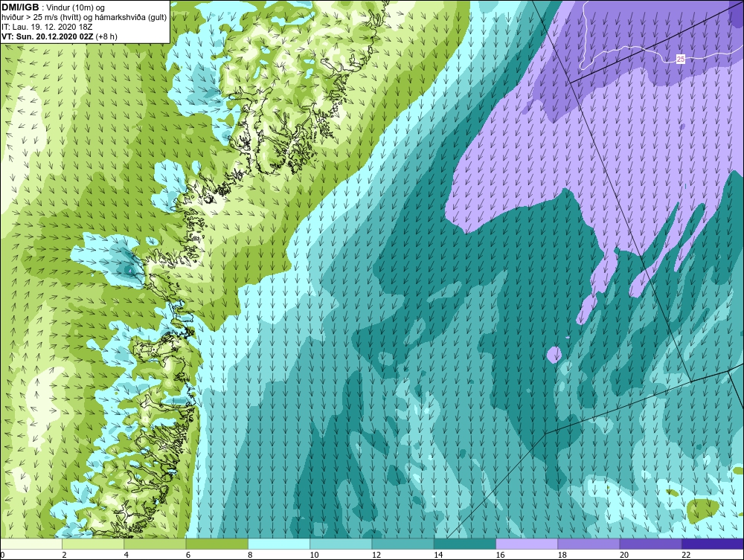Click the green 4–6 m/s legend swatch
The width and height of the screenshot is (744, 560).
click(x=155, y=544)
